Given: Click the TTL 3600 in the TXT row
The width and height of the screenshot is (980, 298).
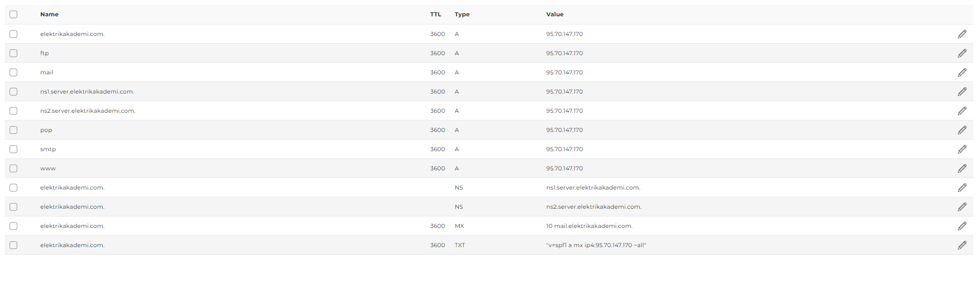Looking at the screenshot, I should pyautogui.click(x=437, y=245).
